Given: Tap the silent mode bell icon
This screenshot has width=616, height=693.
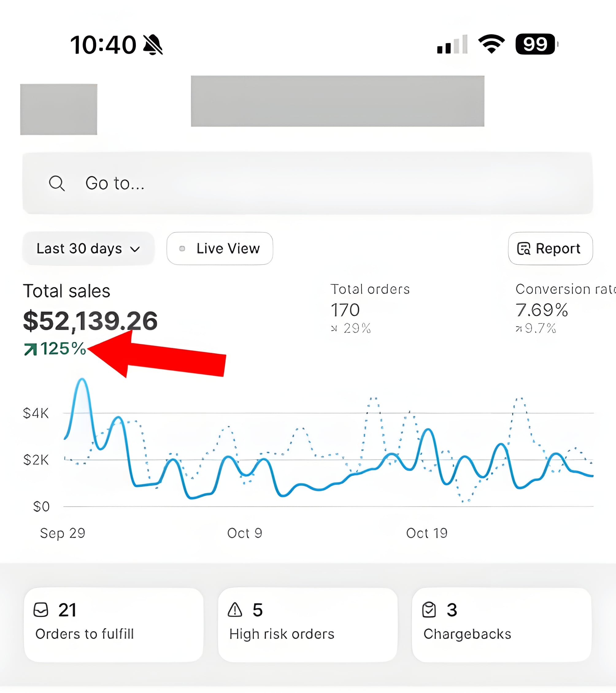Looking at the screenshot, I should point(153,45).
